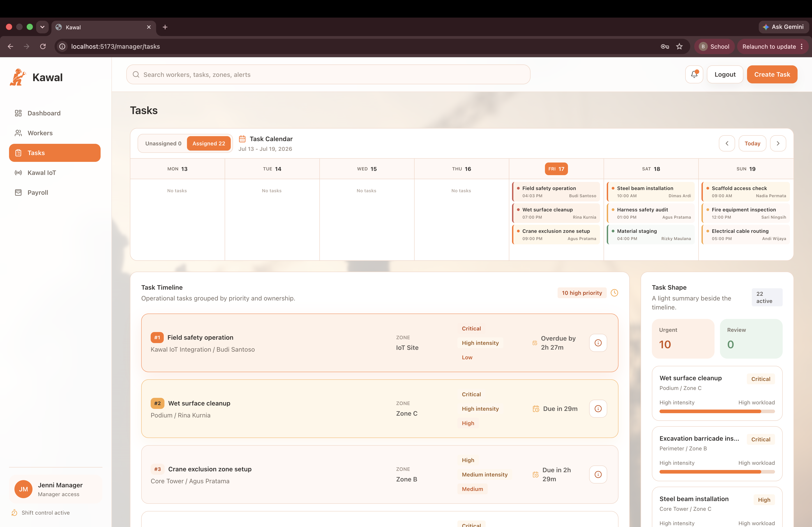Switch to Unassigned 0 tasks filter
The height and width of the screenshot is (527, 812).
click(x=163, y=144)
